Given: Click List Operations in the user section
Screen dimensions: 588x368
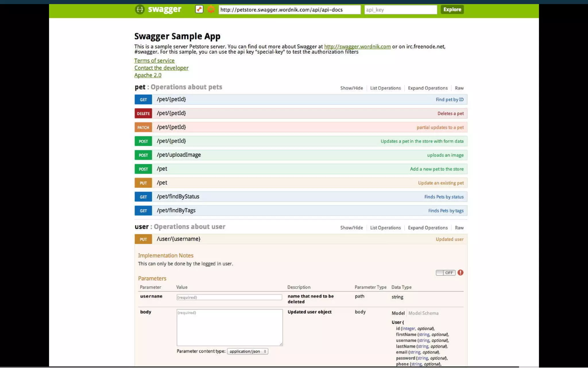Looking at the screenshot, I should [385, 228].
